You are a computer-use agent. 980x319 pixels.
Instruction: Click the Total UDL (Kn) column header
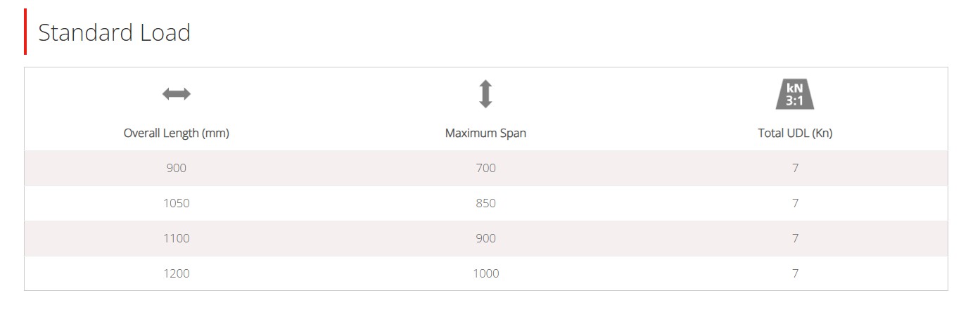(795, 133)
